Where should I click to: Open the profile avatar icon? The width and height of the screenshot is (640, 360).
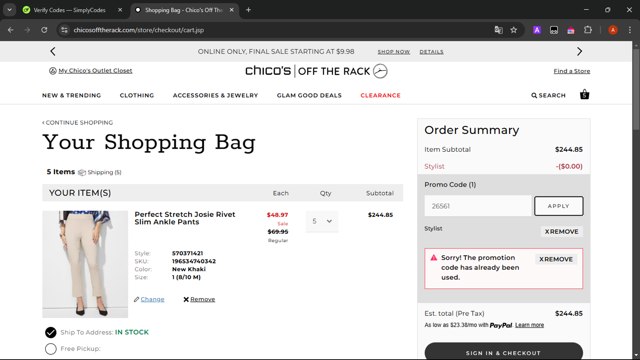613,30
